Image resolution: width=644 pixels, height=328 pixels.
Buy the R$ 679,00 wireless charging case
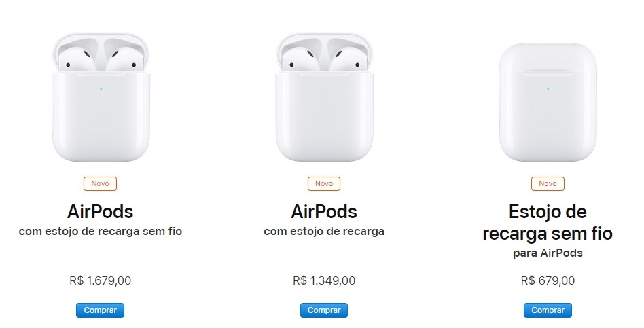[548, 310]
